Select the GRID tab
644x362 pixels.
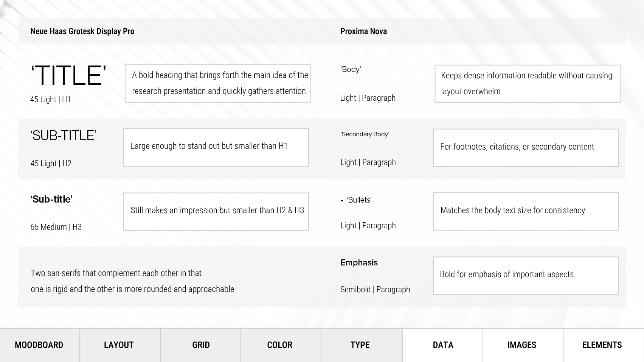click(x=201, y=345)
